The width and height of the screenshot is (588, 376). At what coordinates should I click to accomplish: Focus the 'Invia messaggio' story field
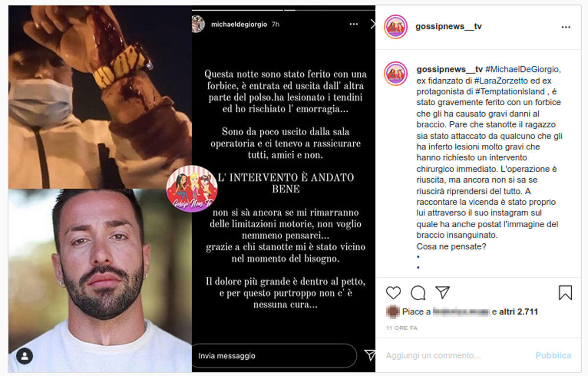coord(274,356)
